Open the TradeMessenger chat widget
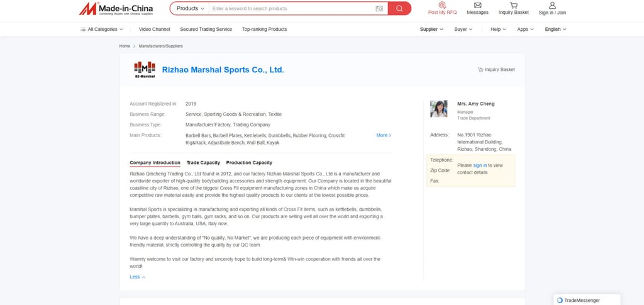This screenshot has height=305, width=644. (x=587, y=300)
